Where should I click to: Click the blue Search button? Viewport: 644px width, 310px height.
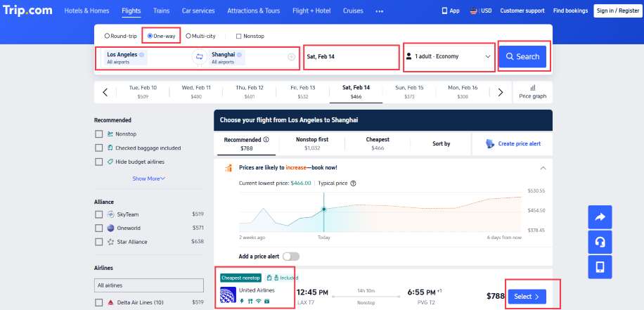(522, 57)
